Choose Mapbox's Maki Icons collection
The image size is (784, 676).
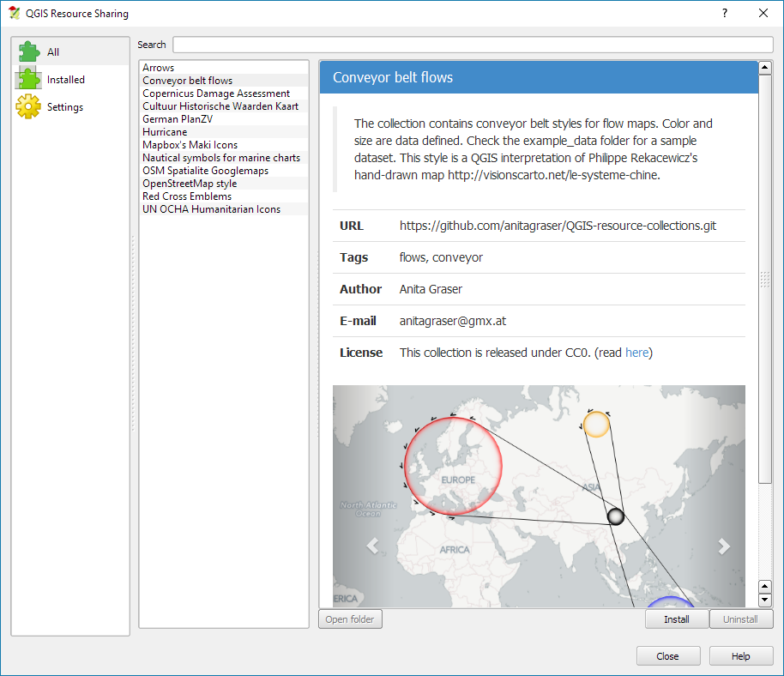190,145
